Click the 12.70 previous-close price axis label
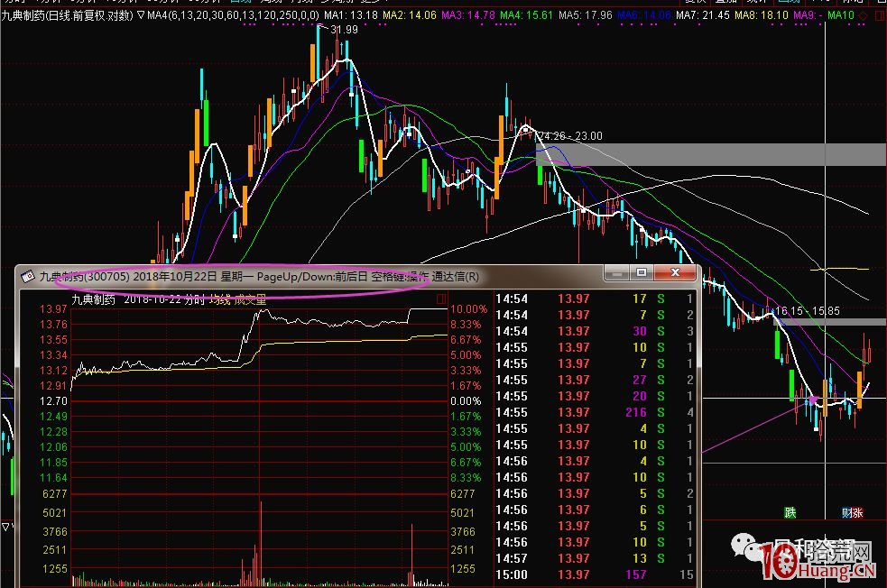 (x=54, y=401)
